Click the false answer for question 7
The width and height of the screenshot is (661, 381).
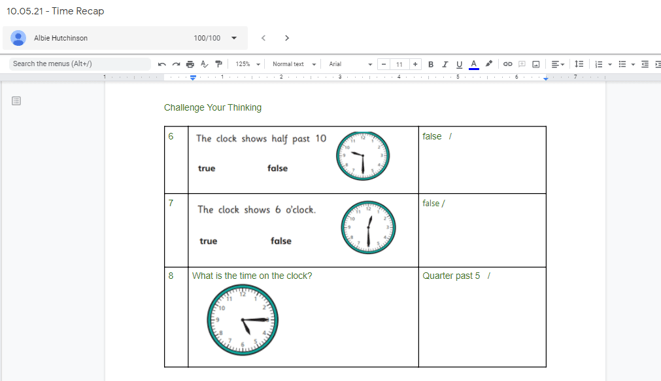click(x=431, y=203)
